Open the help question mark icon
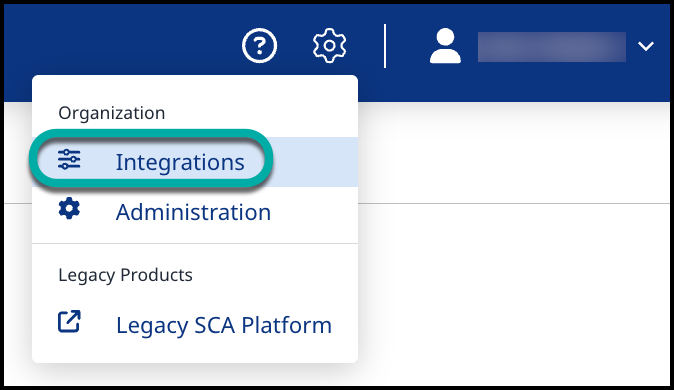This screenshot has height=390, width=674. (259, 46)
